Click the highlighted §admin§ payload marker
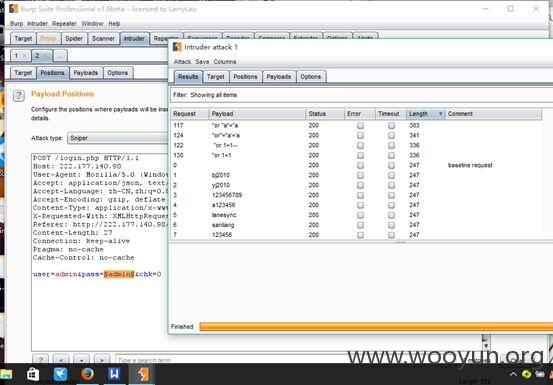Screen dimensions: 553x385 coord(119,274)
